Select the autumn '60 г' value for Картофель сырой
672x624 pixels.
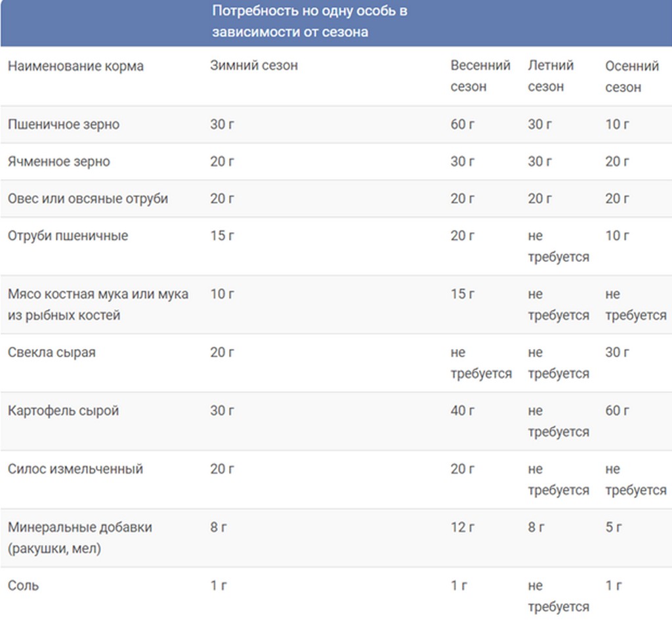(x=618, y=411)
